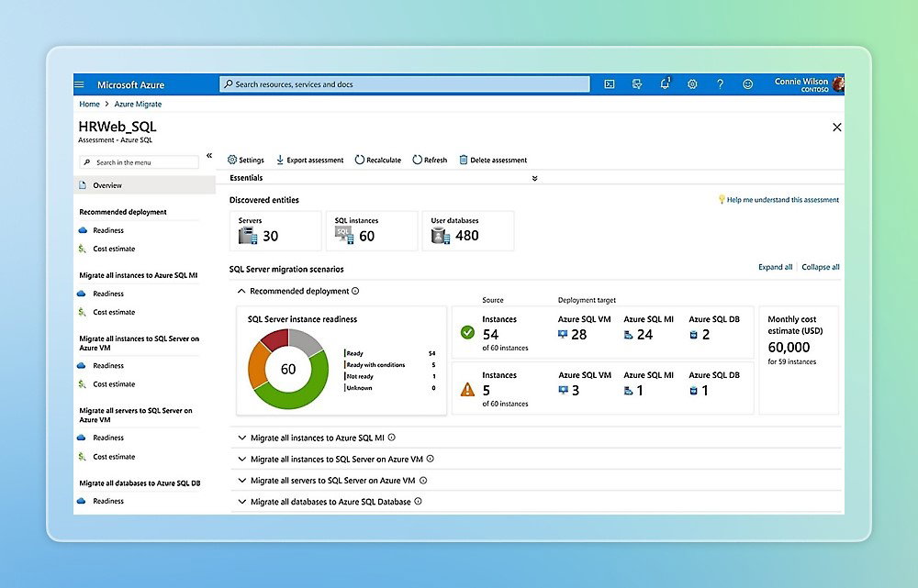Expand Migrate all servers to SQL Server on Azure VM
The height and width of the screenshot is (588, 918).
click(x=241, y=481)
